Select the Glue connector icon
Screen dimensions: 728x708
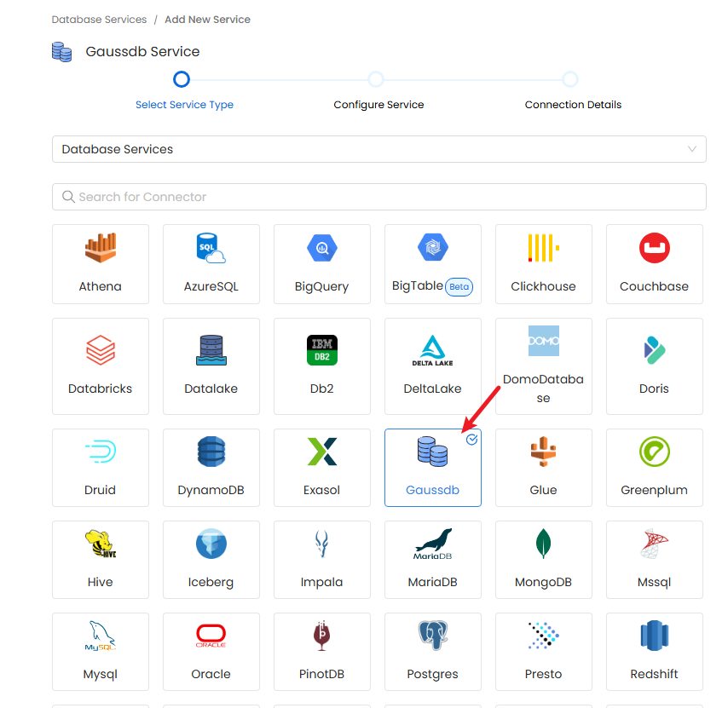543,452
